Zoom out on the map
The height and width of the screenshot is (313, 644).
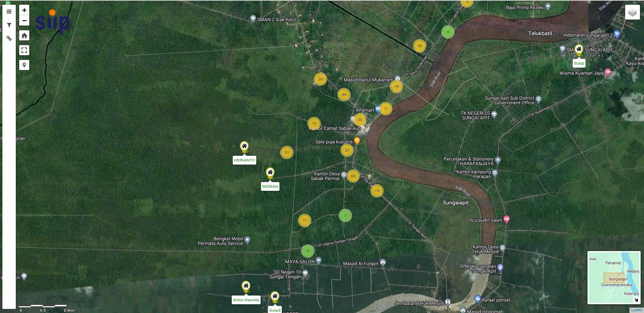point(24,21)
